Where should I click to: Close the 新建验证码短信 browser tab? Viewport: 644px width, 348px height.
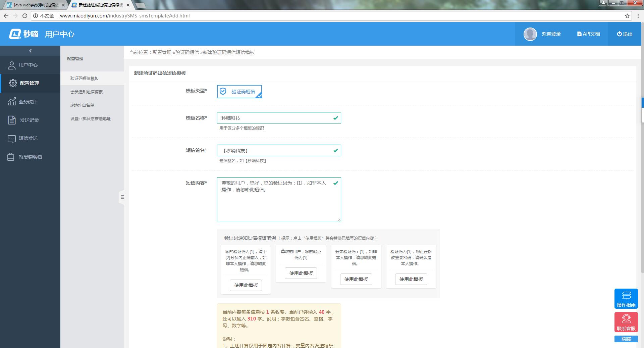coord(128,5)
